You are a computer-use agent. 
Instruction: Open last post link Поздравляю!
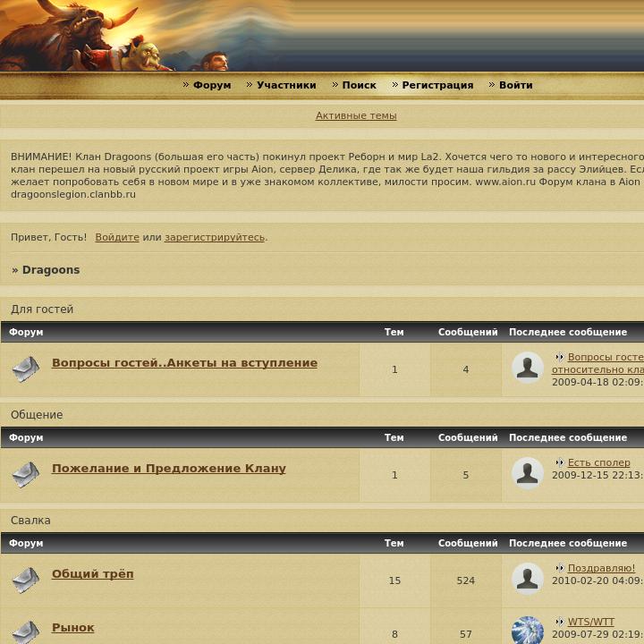[x=601, y=569]
